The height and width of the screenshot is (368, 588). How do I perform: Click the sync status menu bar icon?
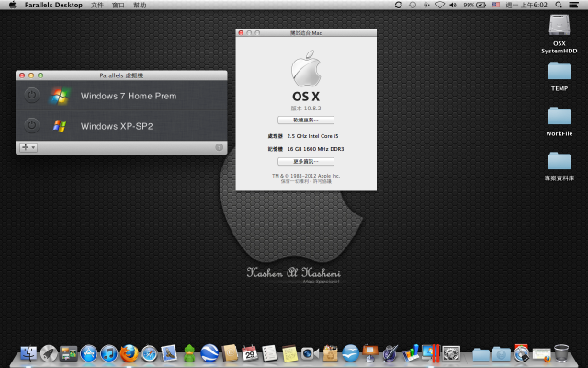click(x=398, y=5)
